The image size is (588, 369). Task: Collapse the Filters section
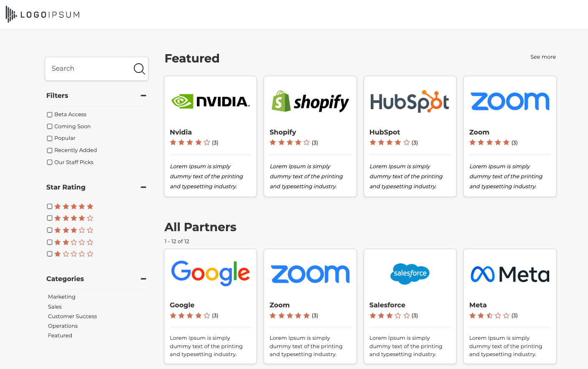coord(143,96)
